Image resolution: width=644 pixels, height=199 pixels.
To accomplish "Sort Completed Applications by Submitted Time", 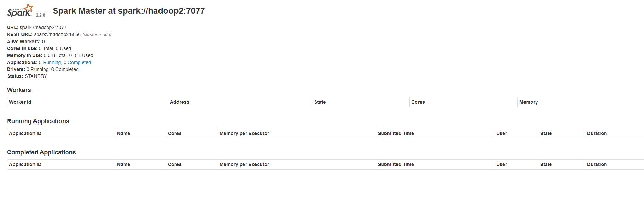I will point(396,164).
